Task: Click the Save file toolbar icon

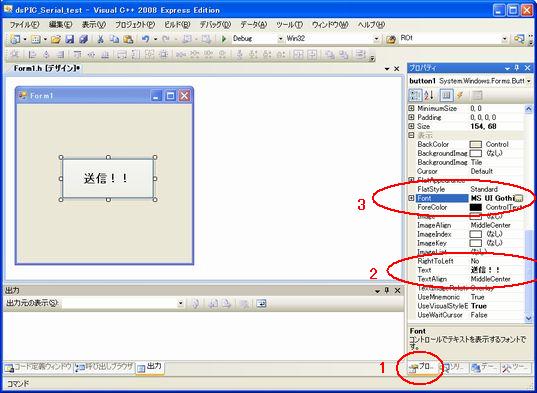Action: [70, 39]
